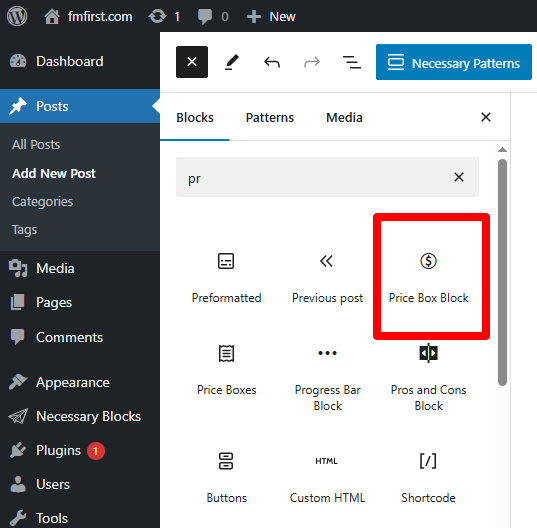Click the Necessary Patterns button
Screen dimensions: 537x528
[454, 62]
